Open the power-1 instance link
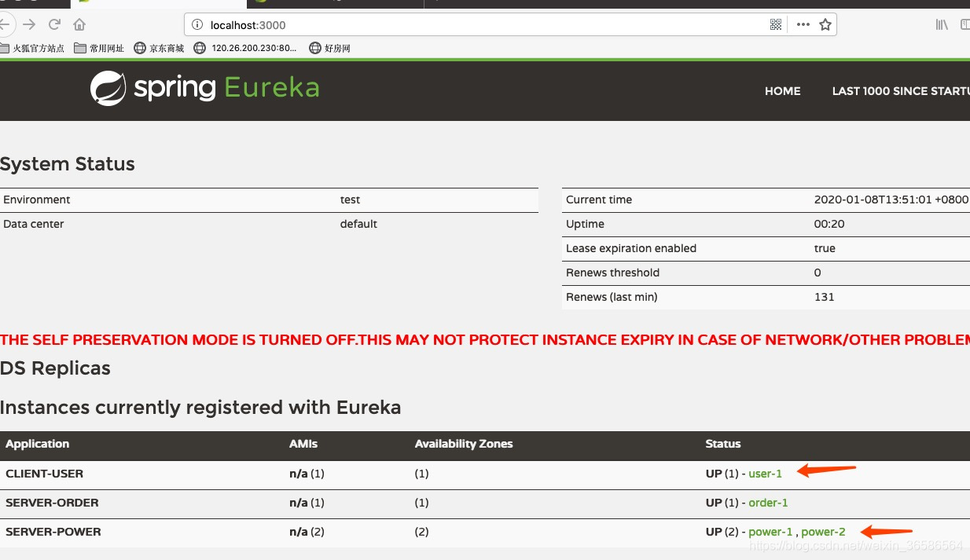Viewport: 970px width, 560px height. [770, 532]
